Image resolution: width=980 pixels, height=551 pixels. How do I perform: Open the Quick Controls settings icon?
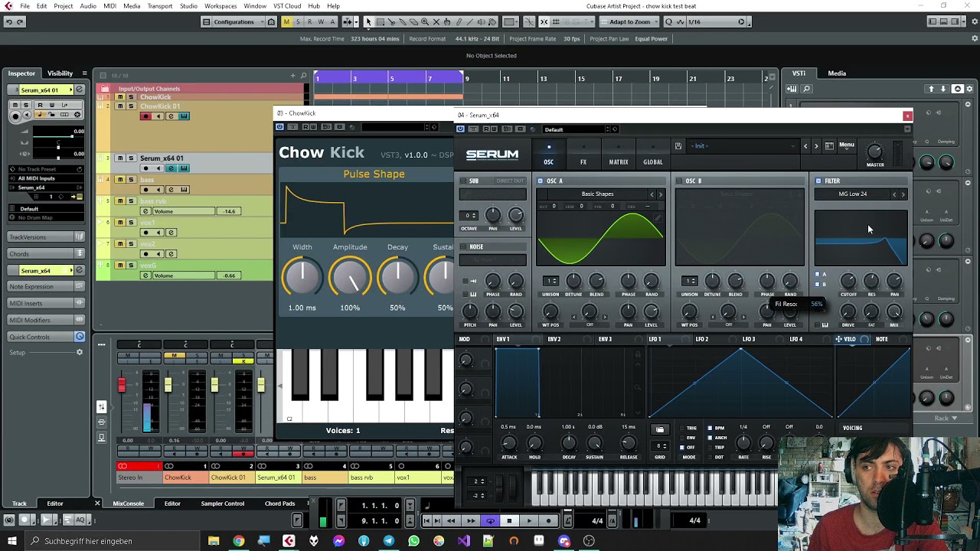[x=80, y=337]
